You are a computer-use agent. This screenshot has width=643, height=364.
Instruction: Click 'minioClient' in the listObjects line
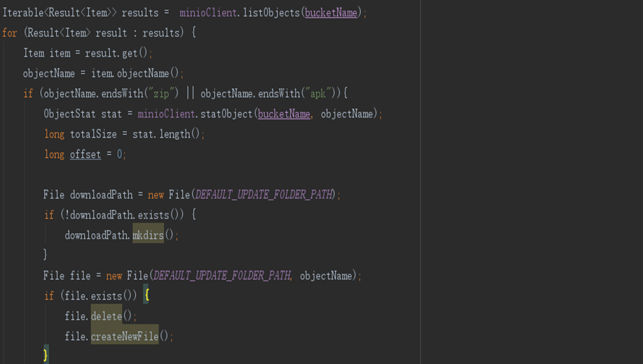208,13
